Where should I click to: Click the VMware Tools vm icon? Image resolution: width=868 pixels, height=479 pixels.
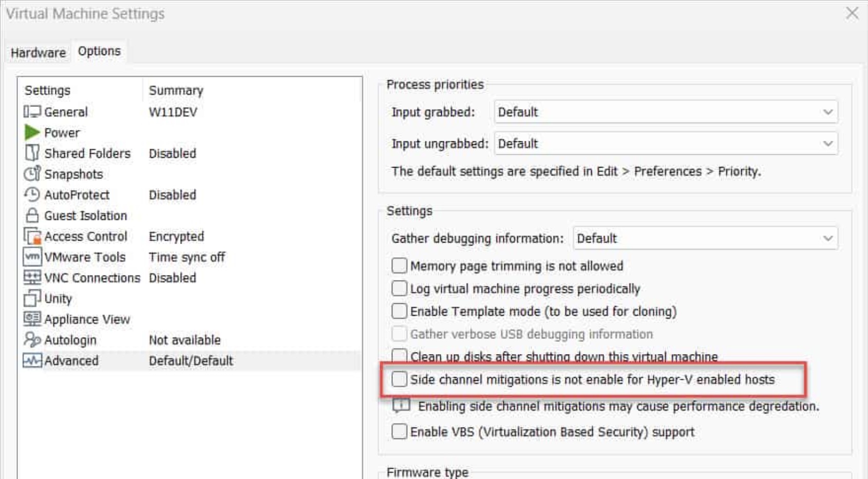pyautogui.click(x=32, y=257)
